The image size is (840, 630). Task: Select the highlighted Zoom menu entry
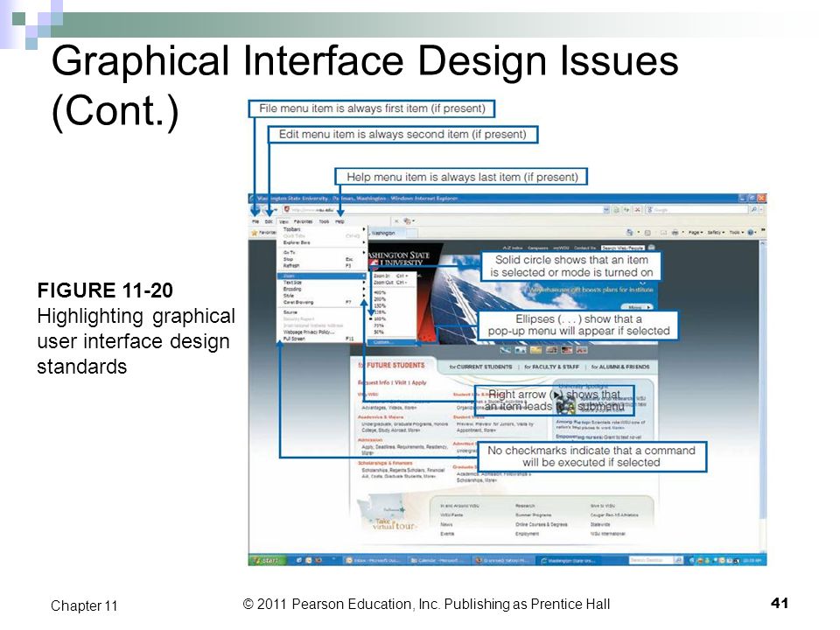pos(322,276)
